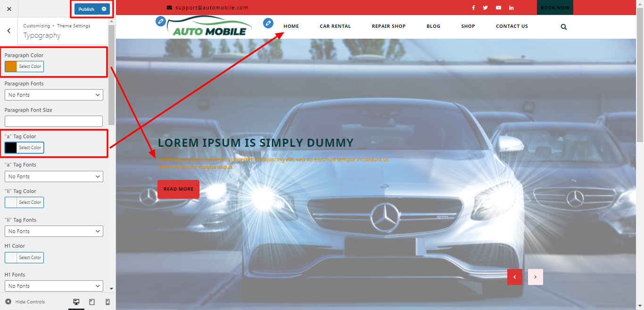Image resolution: width=644 pixels, height=310 pixels.
Task: Switch to desktop preview mode
Action: [x=76, y=302]
